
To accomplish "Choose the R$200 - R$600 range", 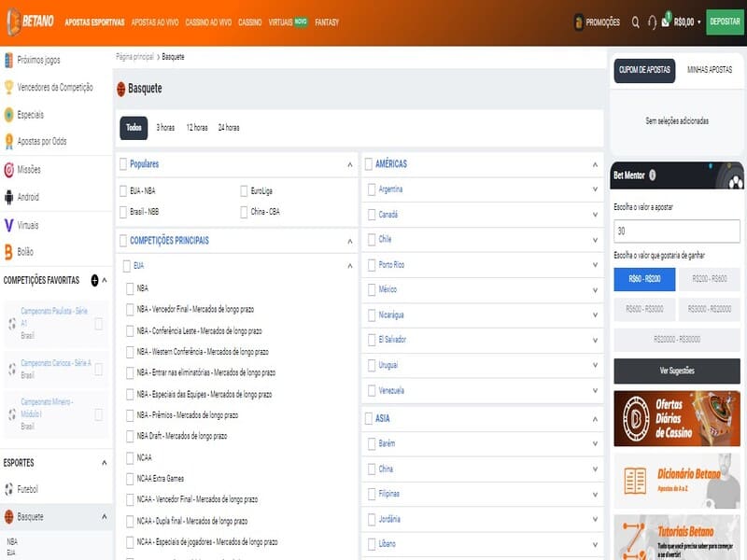I will tap(710, 279).
